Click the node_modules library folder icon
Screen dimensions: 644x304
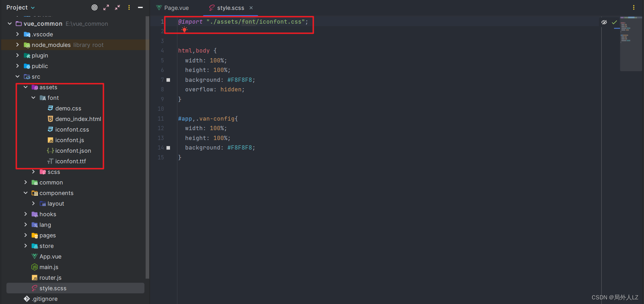tap(27, 45)
